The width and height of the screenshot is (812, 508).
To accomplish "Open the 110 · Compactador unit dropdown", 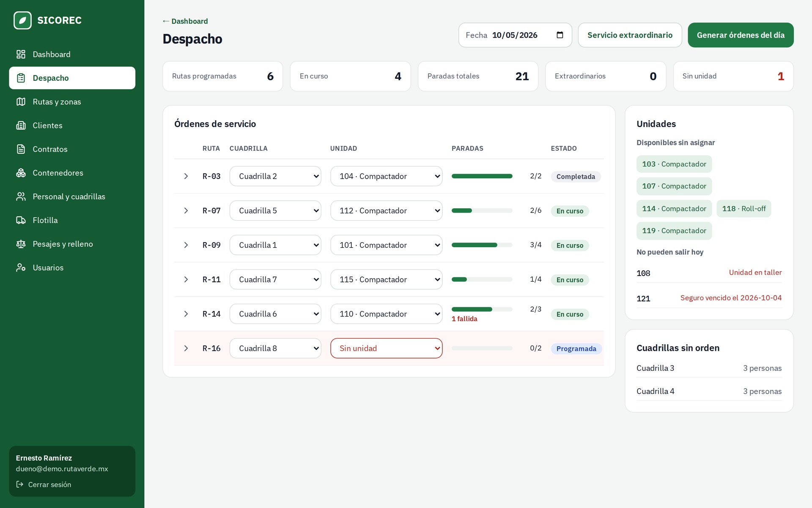I will [x=386, y=314].
